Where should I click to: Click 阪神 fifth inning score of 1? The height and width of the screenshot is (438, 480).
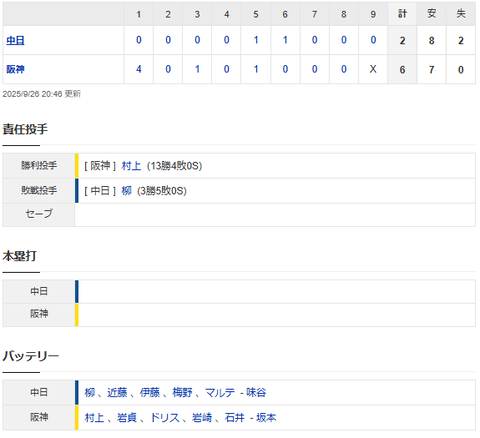256,69
